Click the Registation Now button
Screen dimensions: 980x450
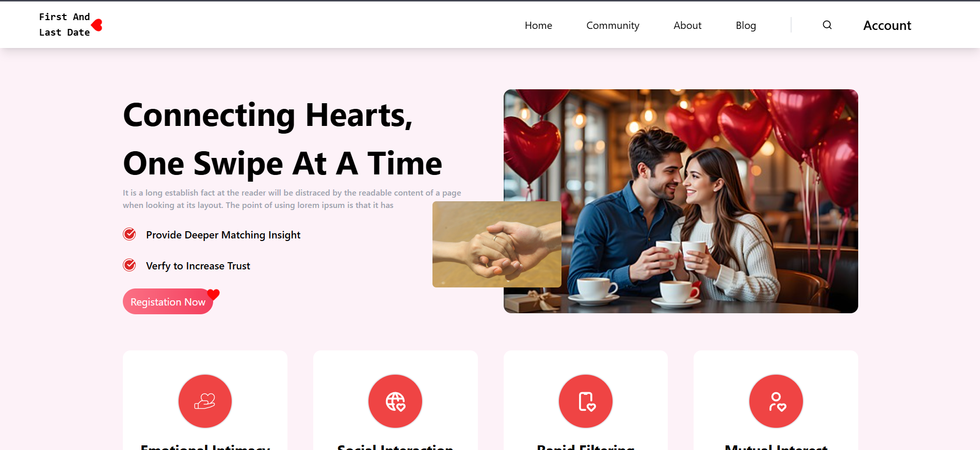(168, 301)
